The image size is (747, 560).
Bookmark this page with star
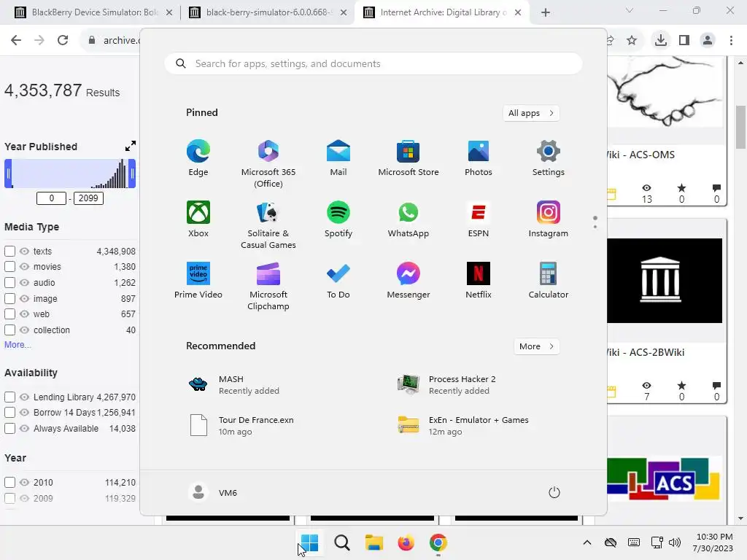[632, 40]
